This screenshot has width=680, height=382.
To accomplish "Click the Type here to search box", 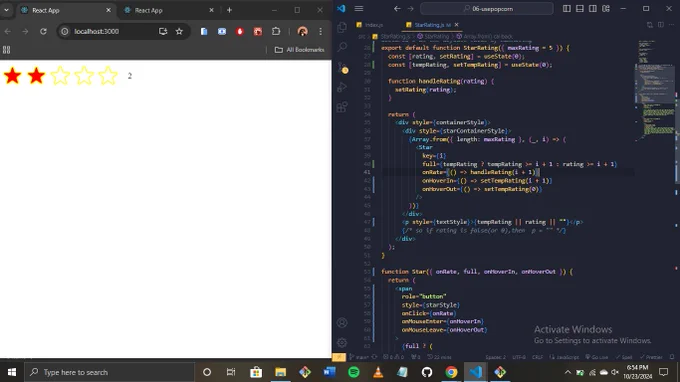I will coord(108,372).
